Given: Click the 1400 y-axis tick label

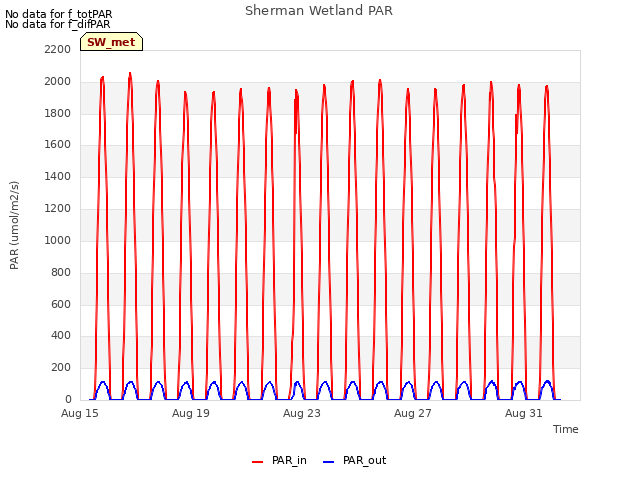Looking at the screenshot, I should [x=58, y=176].
